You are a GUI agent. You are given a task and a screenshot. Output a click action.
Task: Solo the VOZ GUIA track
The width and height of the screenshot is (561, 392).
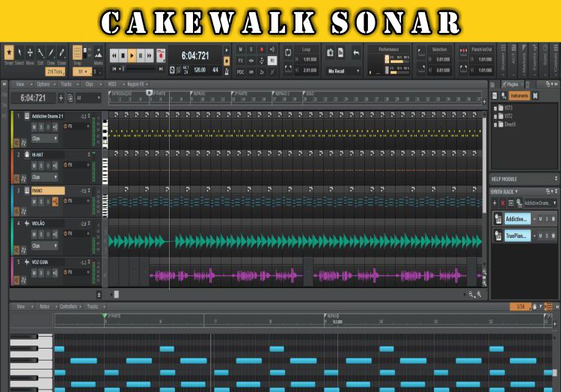(41, 273)
